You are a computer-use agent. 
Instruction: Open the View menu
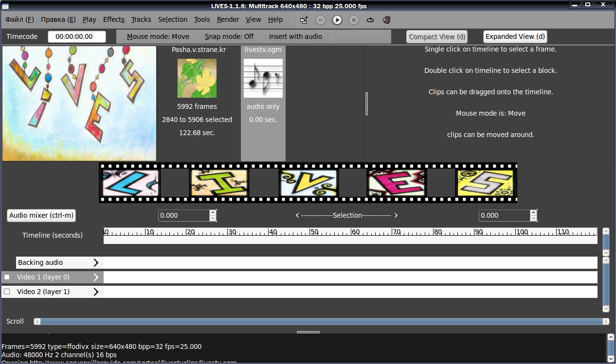pyautogui.click(x=254, y=19)
